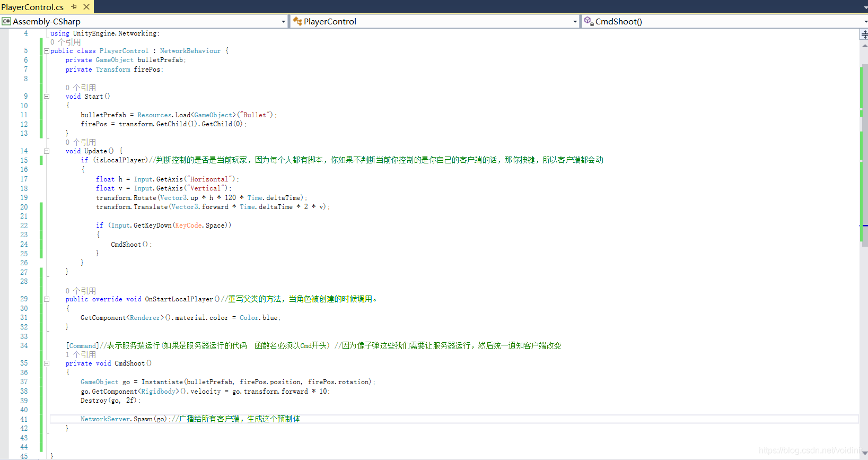868x460 pixels.
Task: Click OnStartLocalPlayer method name
Action: point(179,299)
